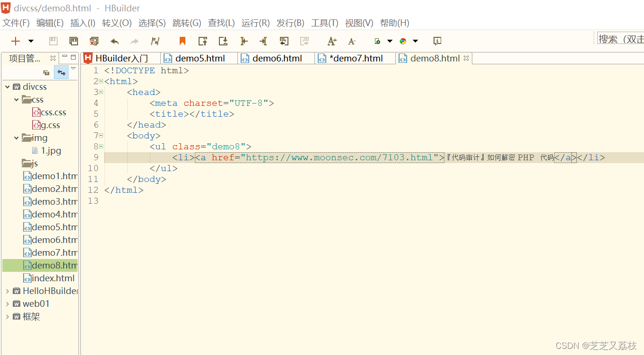Image resolution: width=644 pixels, height=355 pixels.
Task: Open the dropdown arrow beside the New icon
Action: (x=31, y=41)
